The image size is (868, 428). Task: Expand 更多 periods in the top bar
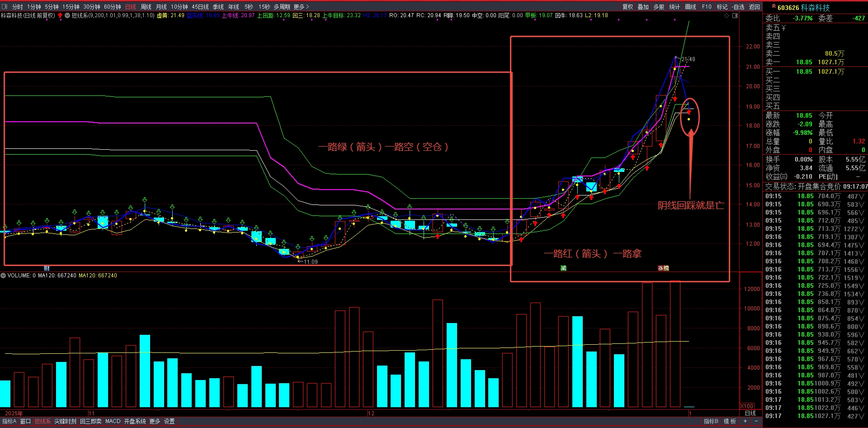point(301,7)
